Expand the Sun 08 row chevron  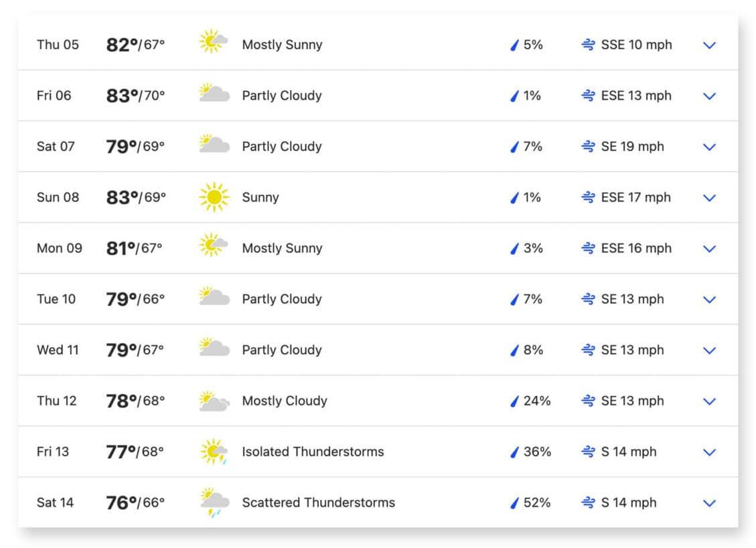point(709,197)
